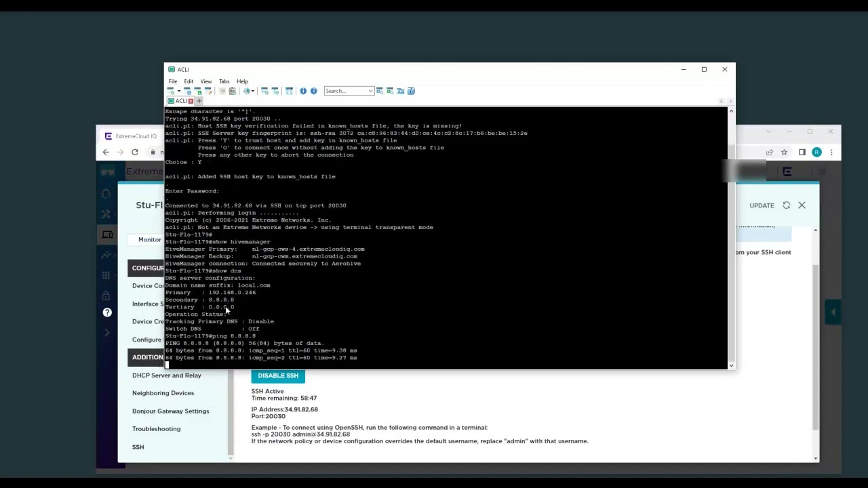
Task: Click the third green-arrow toolbar icon in ACLI
Action: coord(197,91)
